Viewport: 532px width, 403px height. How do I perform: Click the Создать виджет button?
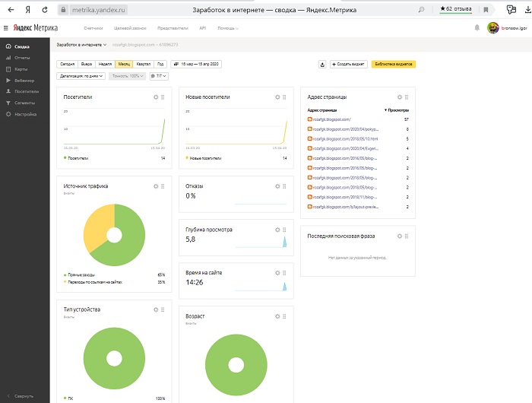pyautogui.click(x=348, y=64)
